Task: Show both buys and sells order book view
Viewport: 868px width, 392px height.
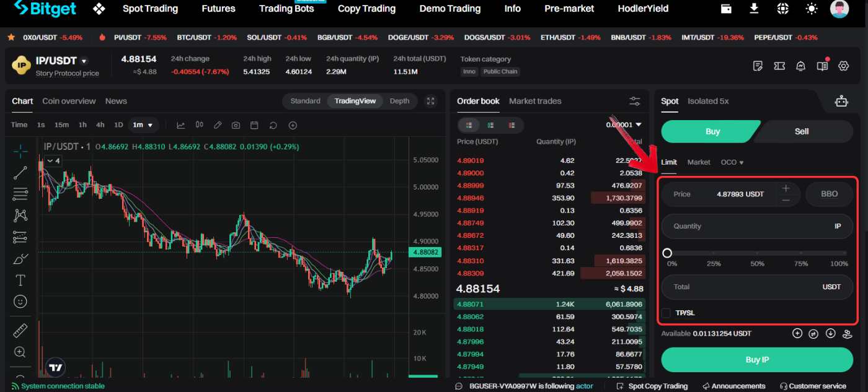Action: 469,125
